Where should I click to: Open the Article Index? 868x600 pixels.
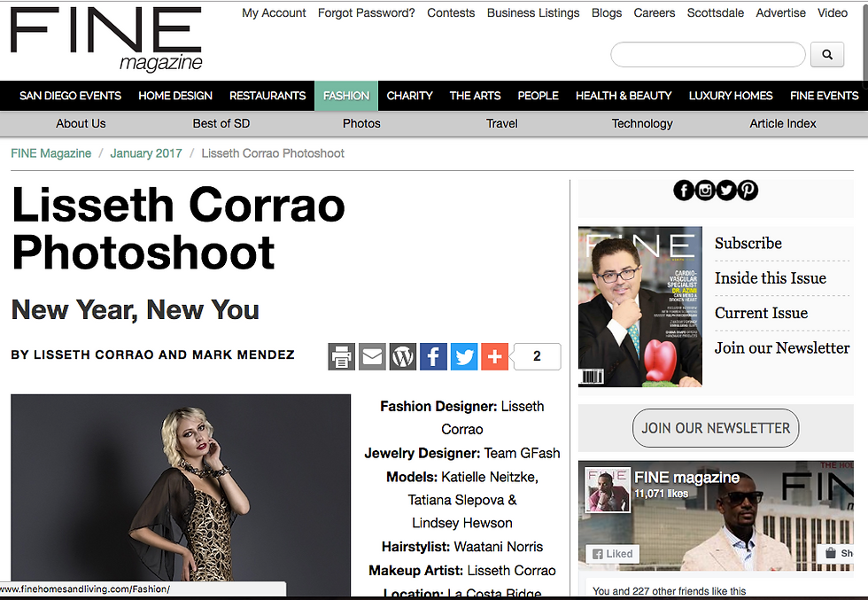coord(783,123)
